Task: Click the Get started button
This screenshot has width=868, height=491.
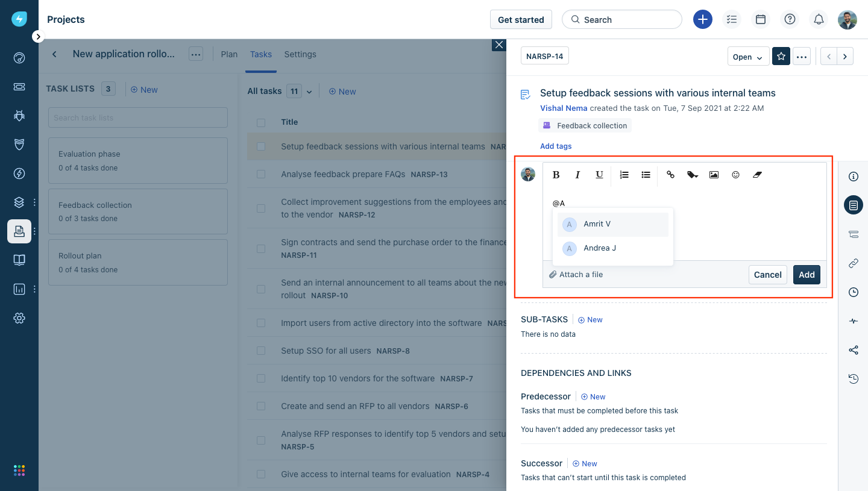Action: point(521,20)
